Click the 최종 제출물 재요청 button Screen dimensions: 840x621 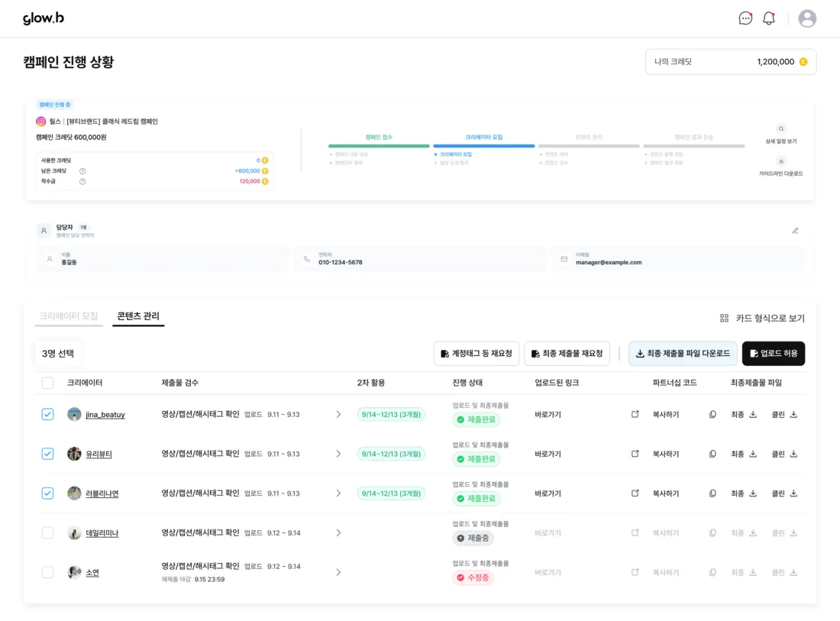pyautogui.click(x=567, y=354)
